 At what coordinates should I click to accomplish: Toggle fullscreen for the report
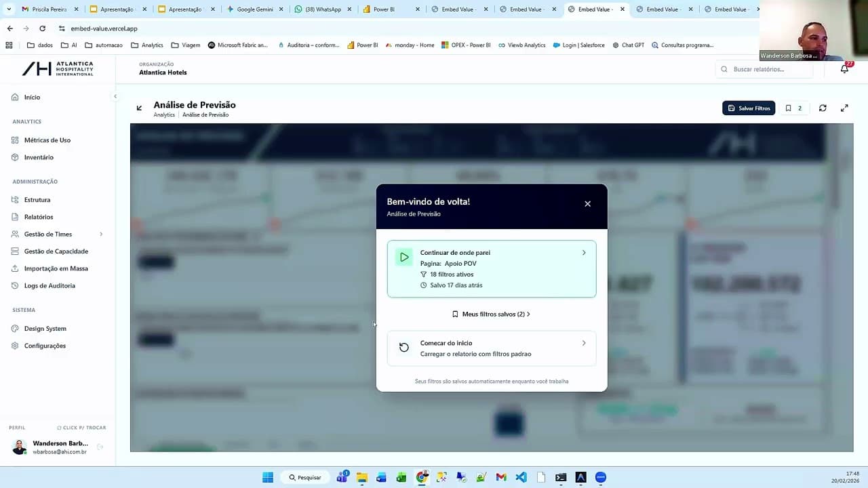pos(844,108)
